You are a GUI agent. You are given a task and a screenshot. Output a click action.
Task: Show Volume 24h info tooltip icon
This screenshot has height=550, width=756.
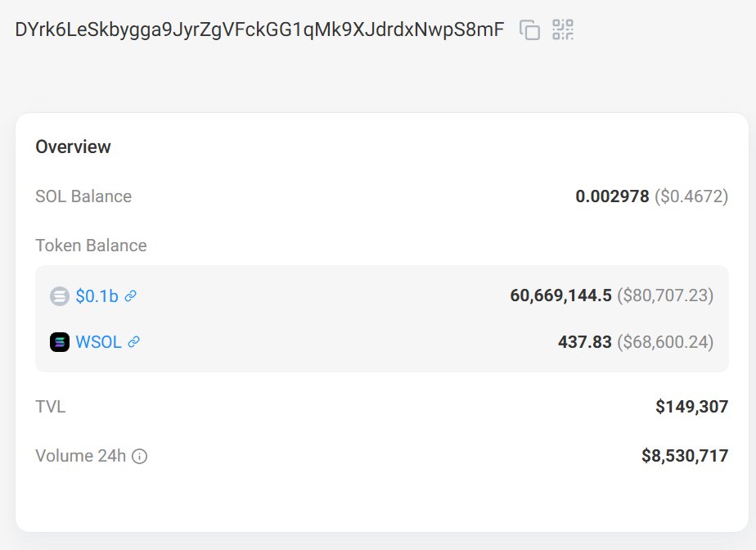tap(140, 456)
